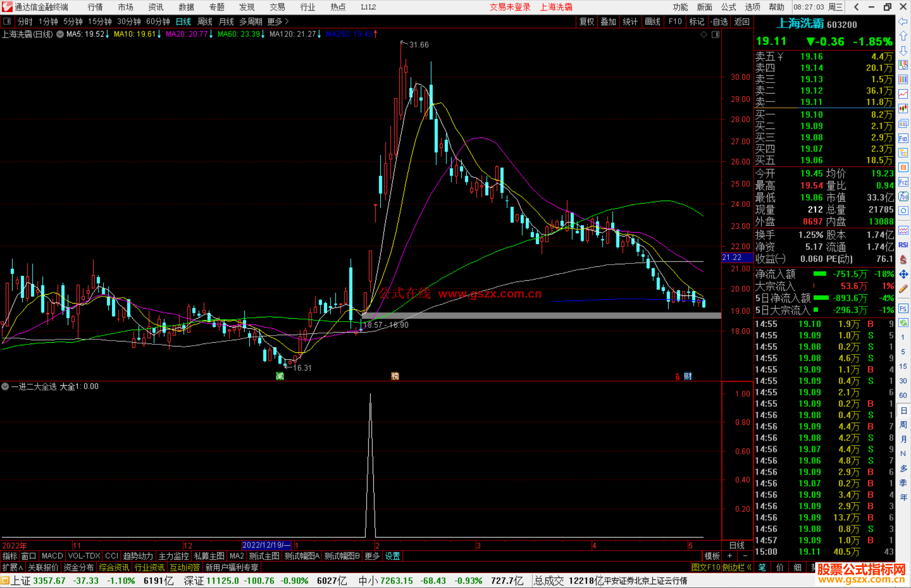911x588 pixels.
Task: Open the F10 company info sidebar icon
Action: (x=903, y=138)
